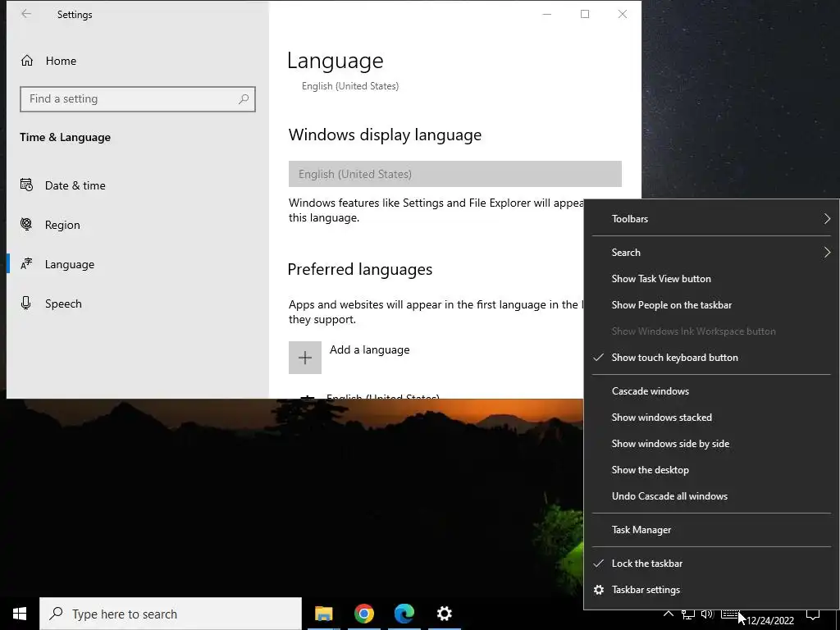This screenshot has height=630, width=840.
Task: Expand the Toolbars submenu
Action: [711, 218]
